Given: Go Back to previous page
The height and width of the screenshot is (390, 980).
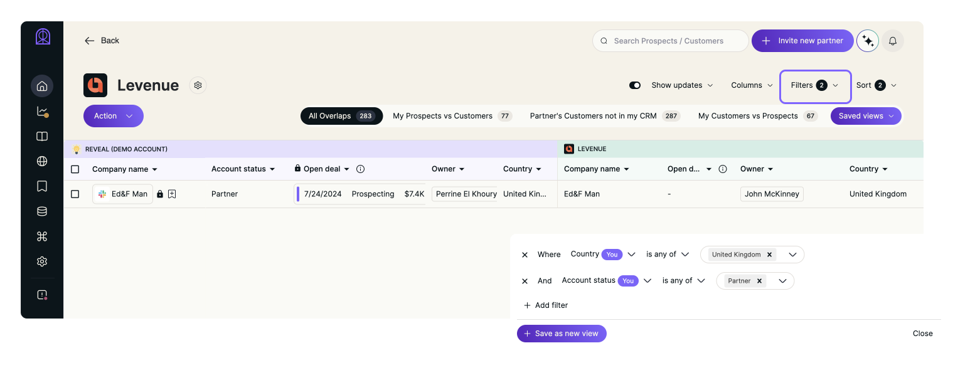Looking at the screenshot, I should tap(102, 41).
